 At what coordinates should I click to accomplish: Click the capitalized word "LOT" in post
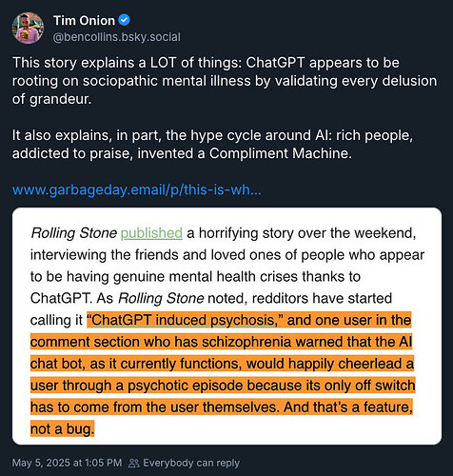163,63
